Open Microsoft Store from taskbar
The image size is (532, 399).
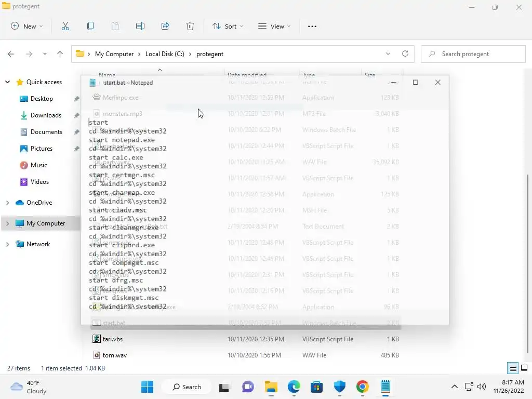click(x=316, y=387)
